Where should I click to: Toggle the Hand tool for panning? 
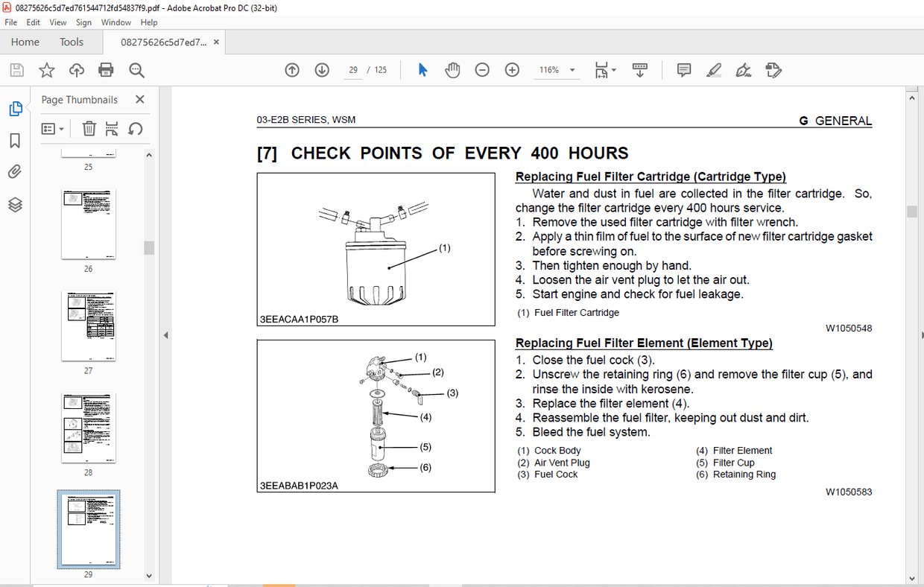pyautogui.click(x=452, y=69)
